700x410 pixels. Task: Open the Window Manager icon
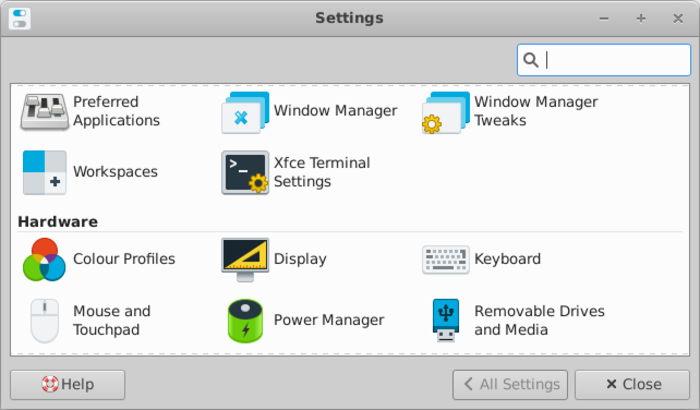pos(244,111)
